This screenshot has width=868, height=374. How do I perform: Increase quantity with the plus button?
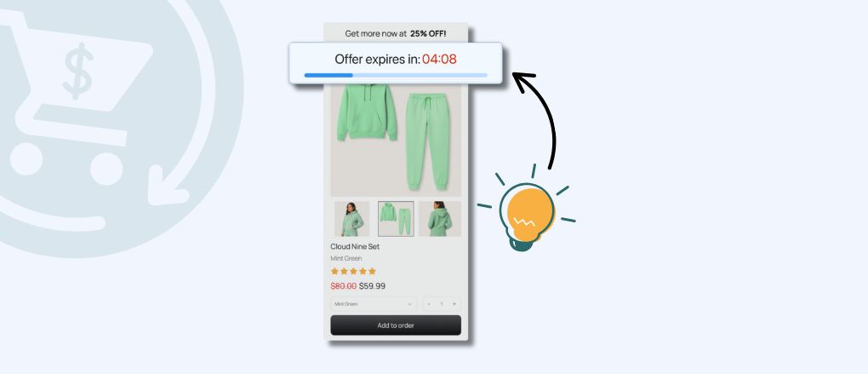(x=454, y=303)
